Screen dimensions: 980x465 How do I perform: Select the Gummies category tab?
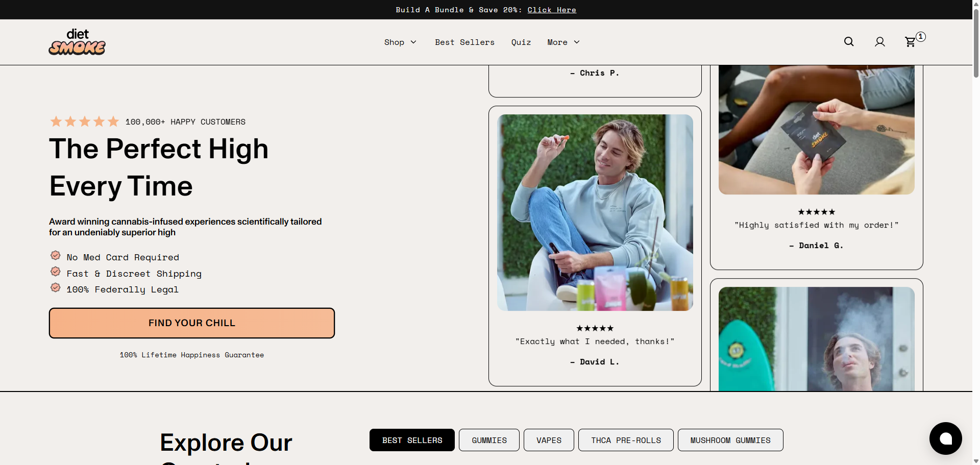pos(489,440)
